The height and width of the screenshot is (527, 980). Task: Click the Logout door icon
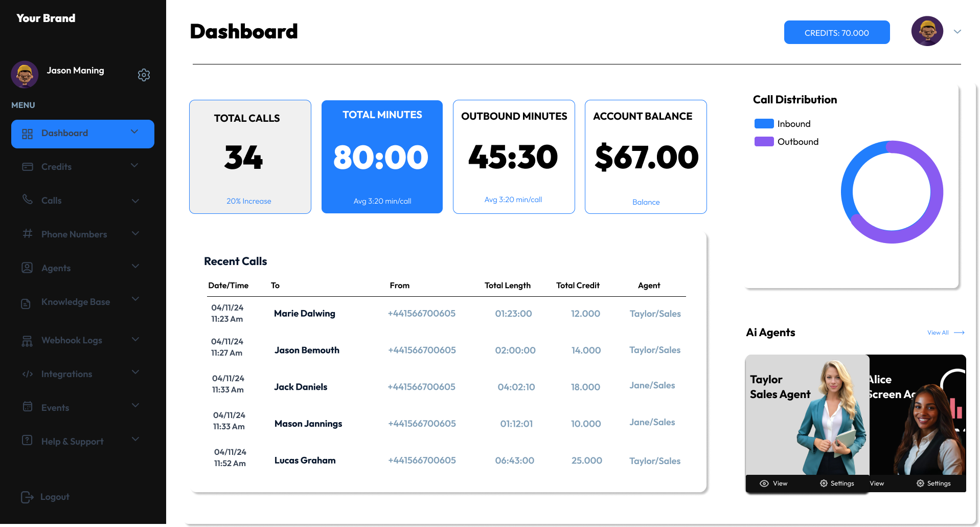coord(27,497)
